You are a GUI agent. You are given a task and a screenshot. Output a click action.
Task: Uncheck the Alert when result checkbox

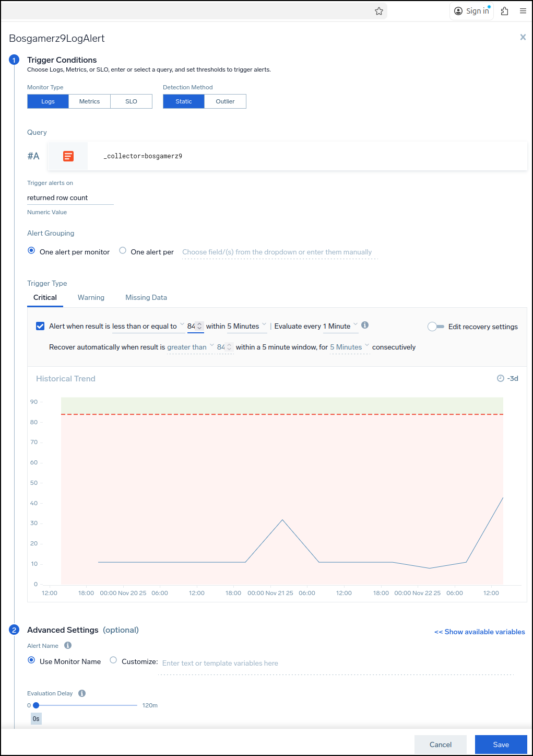[40, 326]
